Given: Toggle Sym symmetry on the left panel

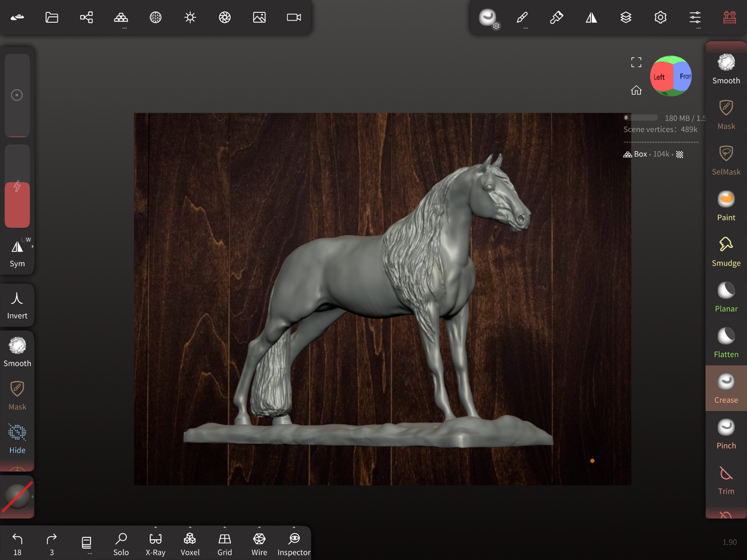Looking at the screenshot, I should coord(17,253).
